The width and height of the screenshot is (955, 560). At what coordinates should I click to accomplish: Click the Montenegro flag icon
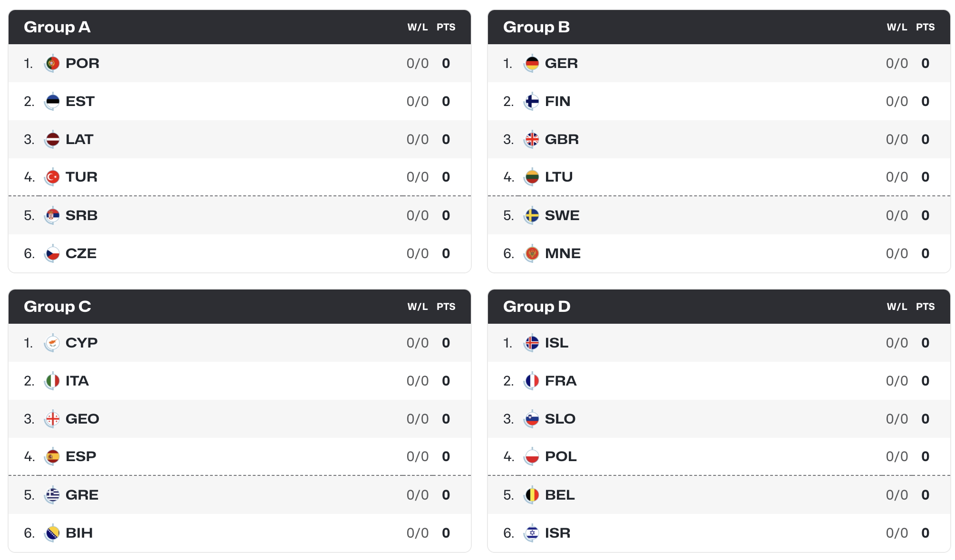coord(532,253)
